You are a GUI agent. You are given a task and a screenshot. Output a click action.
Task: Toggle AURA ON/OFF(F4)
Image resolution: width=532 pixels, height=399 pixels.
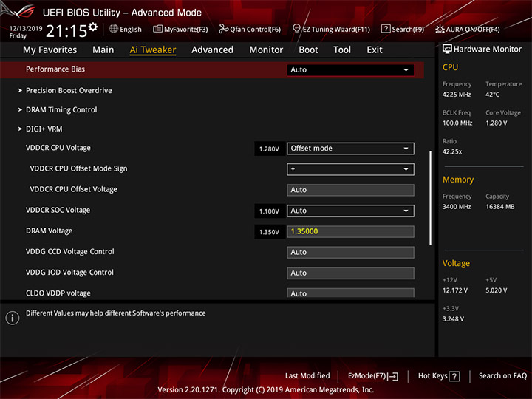[468, 29]
